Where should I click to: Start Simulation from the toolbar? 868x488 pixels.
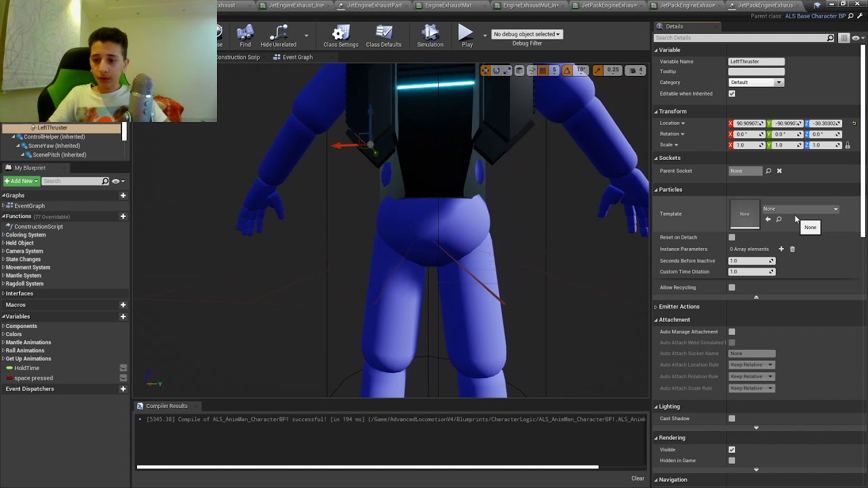click(x=430, y=36)
